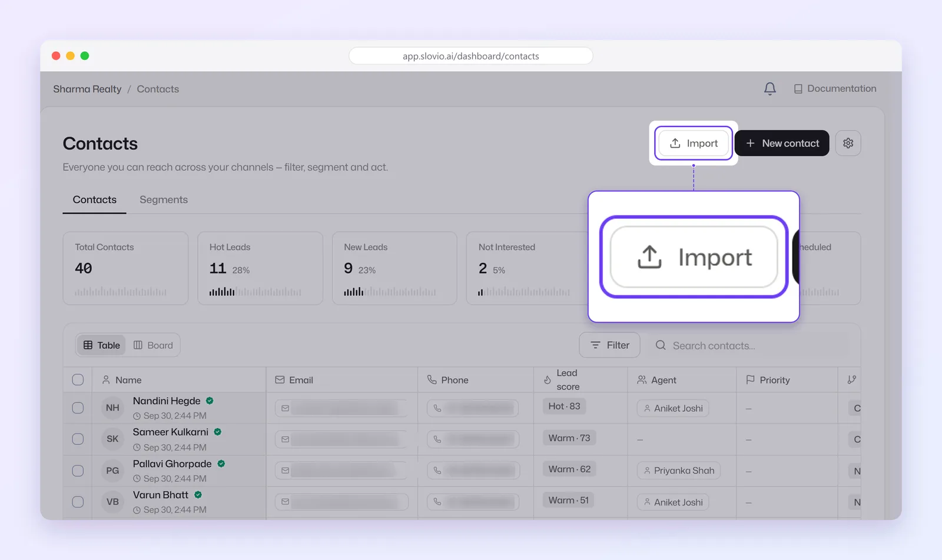Screen dimensions: 942x560
Task: Check the box for Nandini Hegde
Action: (x=78, y=408)
